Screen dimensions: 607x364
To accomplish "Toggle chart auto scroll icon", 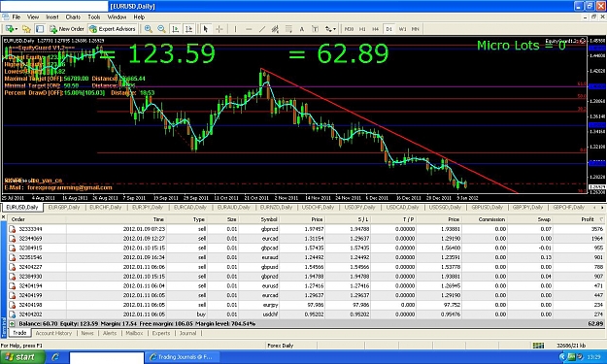I will (176, 29).
